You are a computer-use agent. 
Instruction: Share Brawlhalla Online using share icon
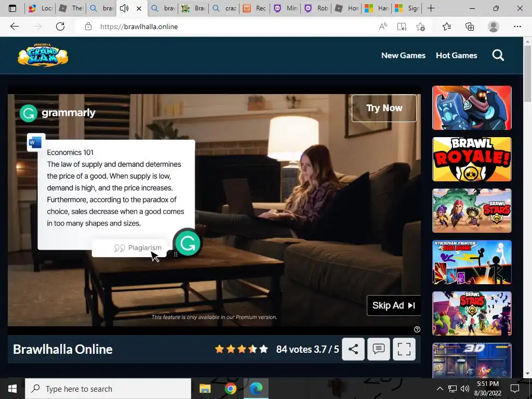coord(353,349)
